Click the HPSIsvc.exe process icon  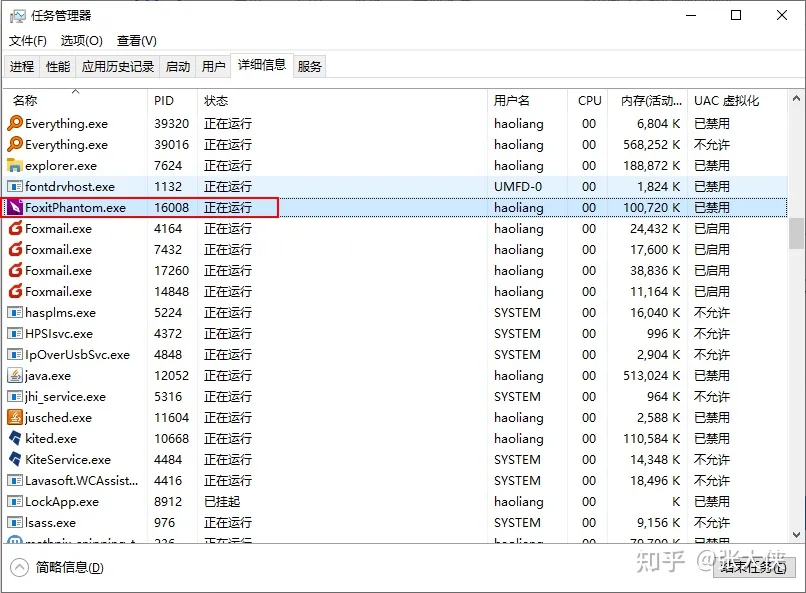15,333
